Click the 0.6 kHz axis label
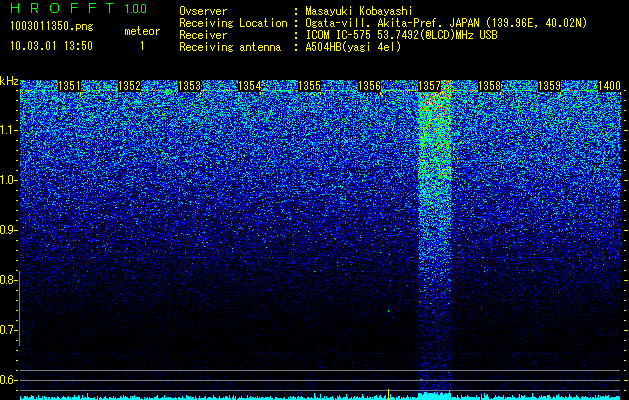 (x=7, y=380)
